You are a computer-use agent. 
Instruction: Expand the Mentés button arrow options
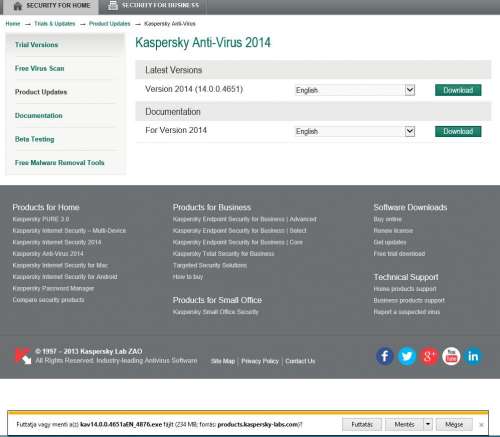(x=428, y=424)
